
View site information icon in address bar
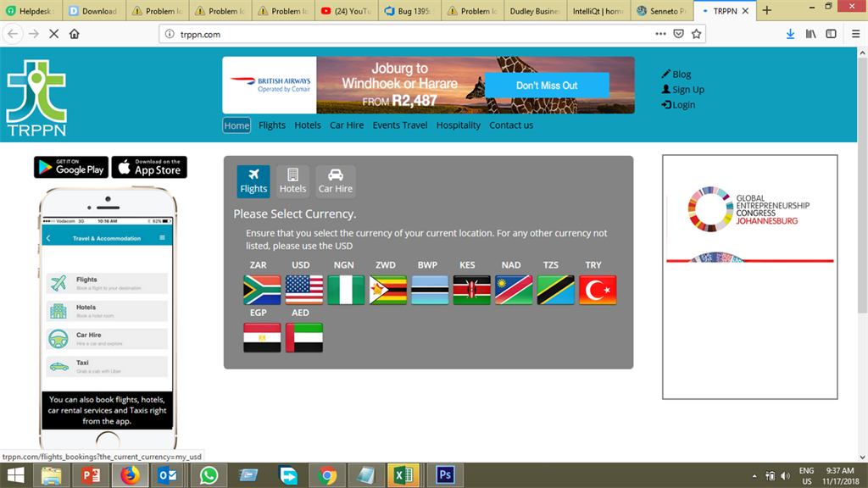coord(170,34)
